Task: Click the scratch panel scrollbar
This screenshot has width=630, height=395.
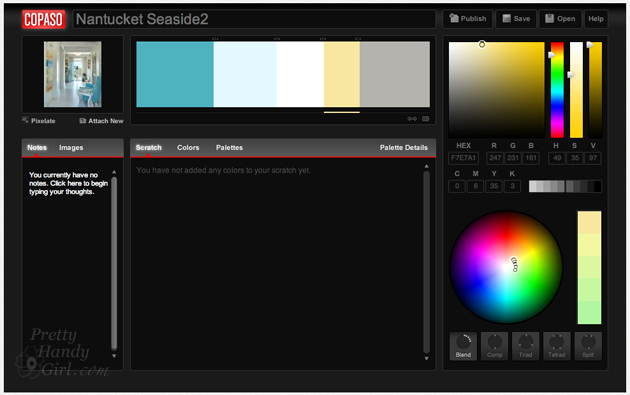Action: [x=426, y=262]
